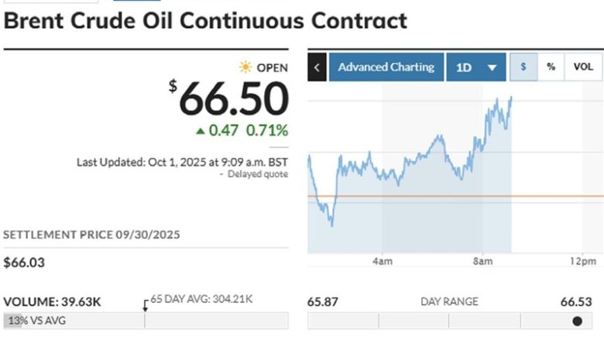Image resolution: width=604 pixels, height=364 pixels.
Task: Open the 1D timeframe dropdown
Action: 475,67
